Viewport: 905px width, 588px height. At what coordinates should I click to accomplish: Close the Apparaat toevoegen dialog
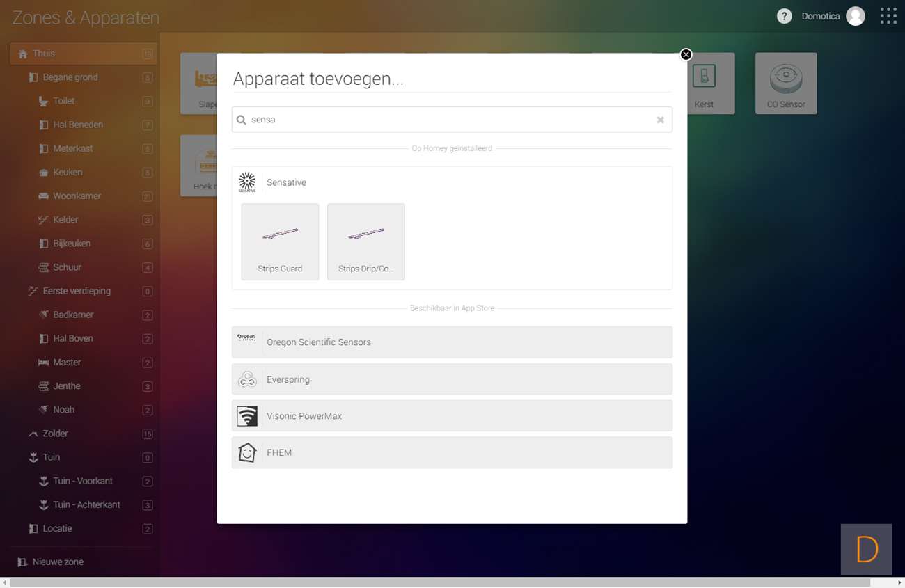click(x=686, y=54)
